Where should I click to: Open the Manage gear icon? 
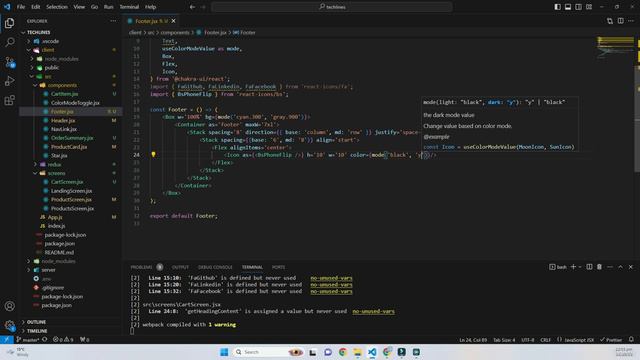(9, 325)
